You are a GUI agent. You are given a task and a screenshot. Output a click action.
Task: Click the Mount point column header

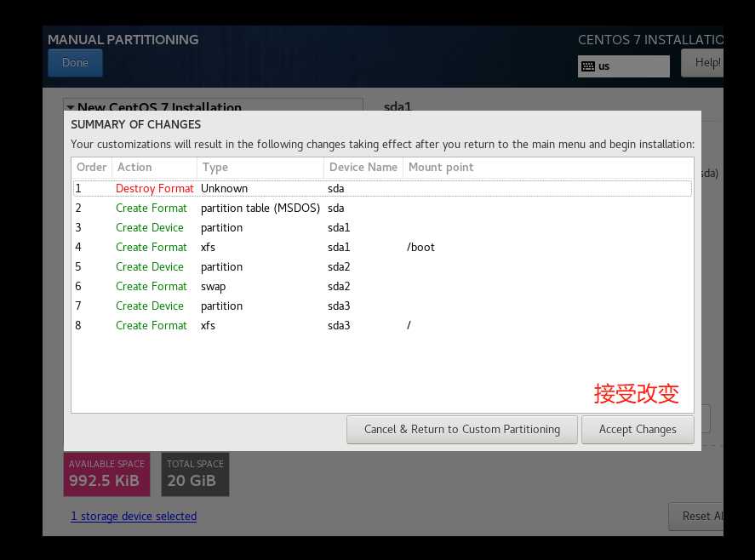click(548, 167)
